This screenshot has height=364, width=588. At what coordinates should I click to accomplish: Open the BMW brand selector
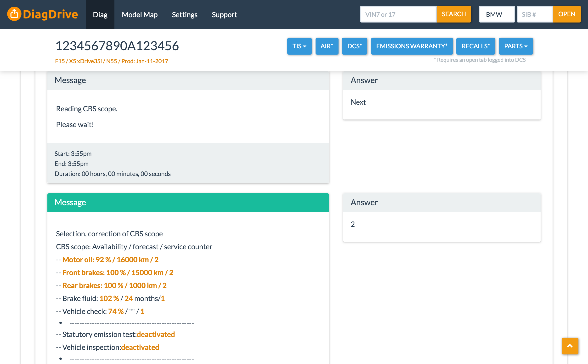pos(496,14)
